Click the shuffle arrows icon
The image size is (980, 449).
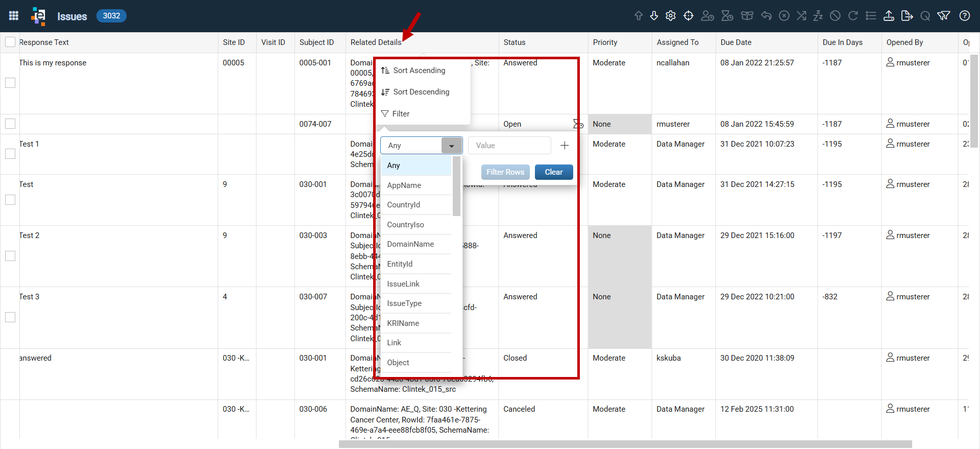(x=802, y=16)
